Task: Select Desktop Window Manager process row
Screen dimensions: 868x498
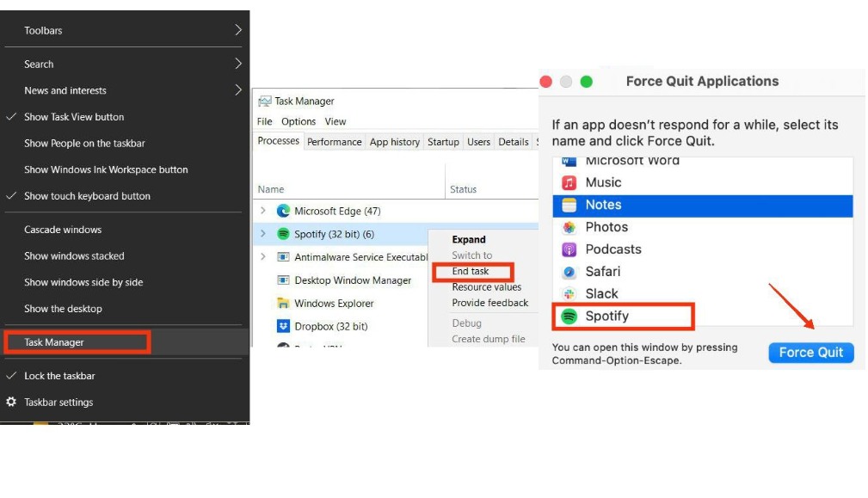Action: coord(341,280)
